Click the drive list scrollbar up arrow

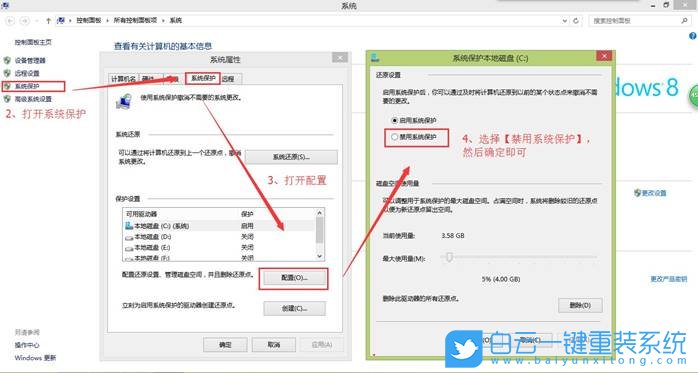[319, 213]
